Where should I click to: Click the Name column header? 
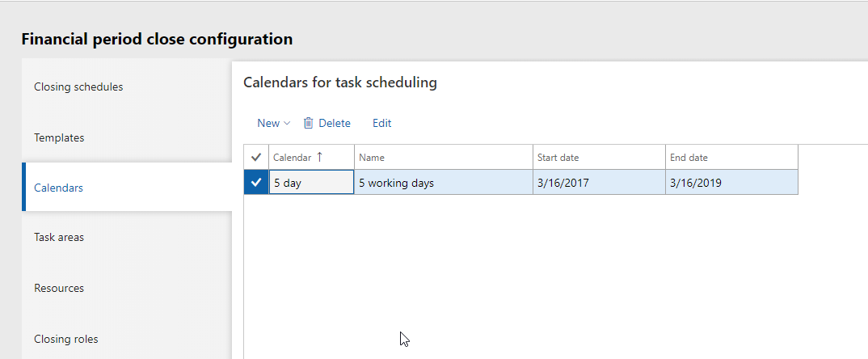point(372,158)
